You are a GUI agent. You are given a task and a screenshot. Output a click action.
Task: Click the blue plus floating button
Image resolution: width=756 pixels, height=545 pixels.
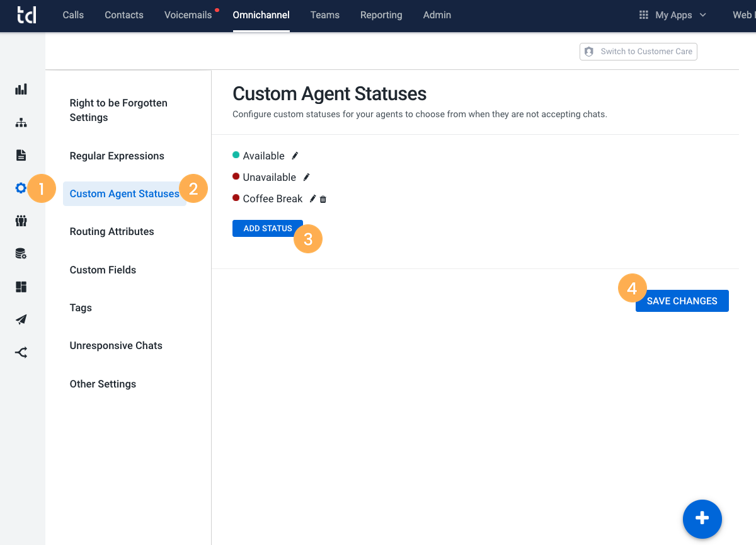[702, 518]
